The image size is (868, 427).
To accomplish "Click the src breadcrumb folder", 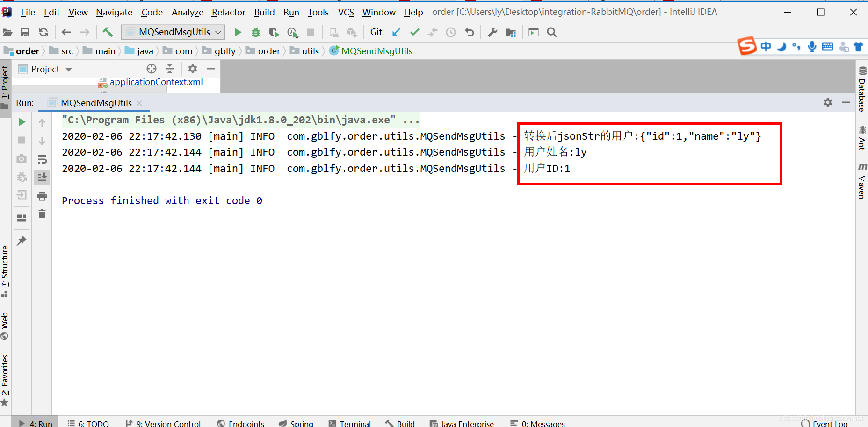I will tap(61, 51).
